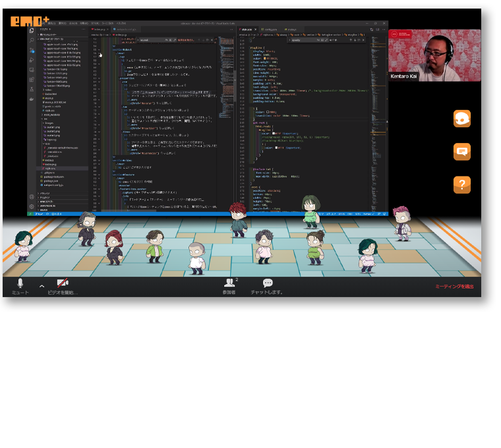Image resolution: width=501 pixels, height=448 pixels.
Task: Click the Explorer panel more actions ellipsis
Action: [x=84, y=30]
